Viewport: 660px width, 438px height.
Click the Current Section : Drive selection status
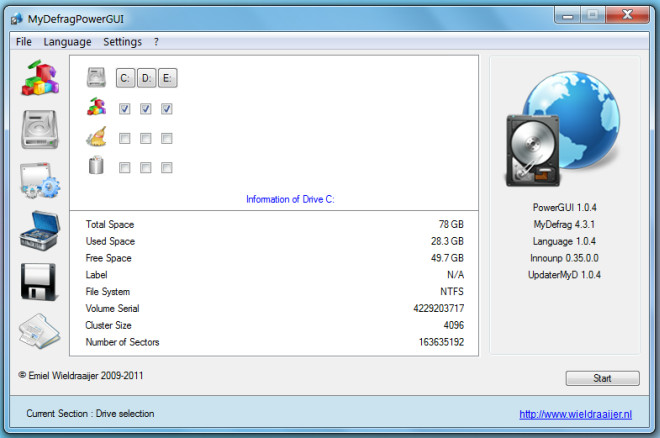[x=90, y=414]
